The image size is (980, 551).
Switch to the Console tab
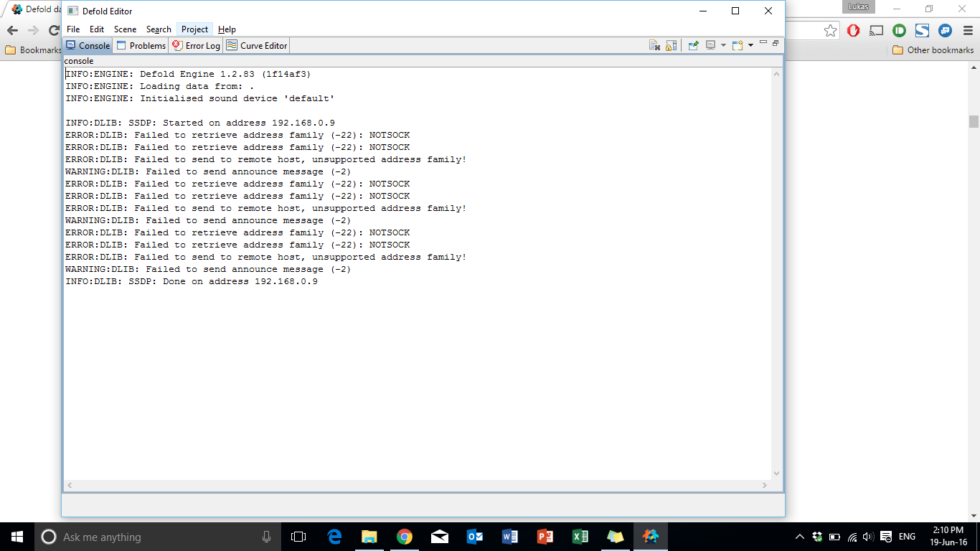(88, 45)
